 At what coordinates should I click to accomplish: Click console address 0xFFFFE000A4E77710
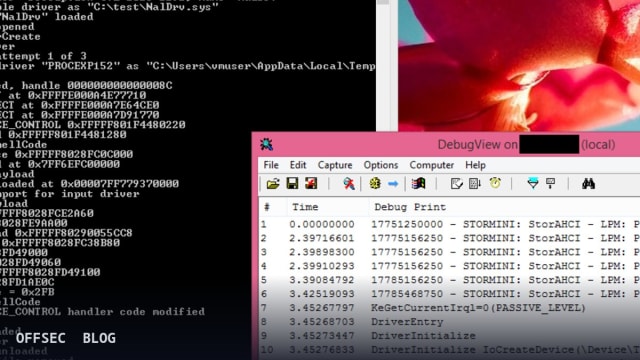click(87, 95)
